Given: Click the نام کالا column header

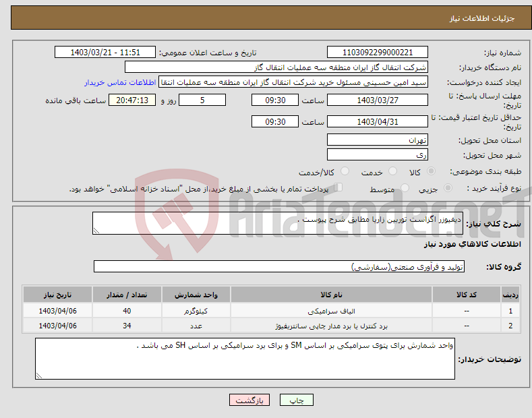Looking at the screenshot, I should click(x=331, y=295).
